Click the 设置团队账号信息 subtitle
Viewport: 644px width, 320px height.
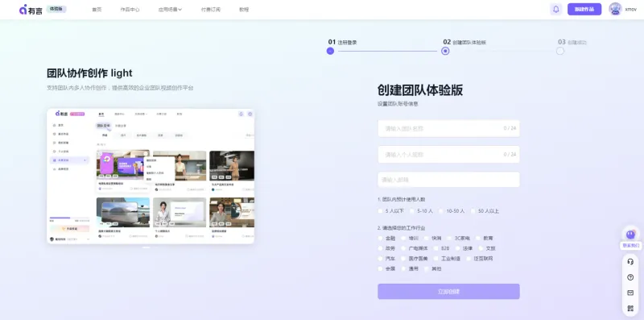point(398,104)
